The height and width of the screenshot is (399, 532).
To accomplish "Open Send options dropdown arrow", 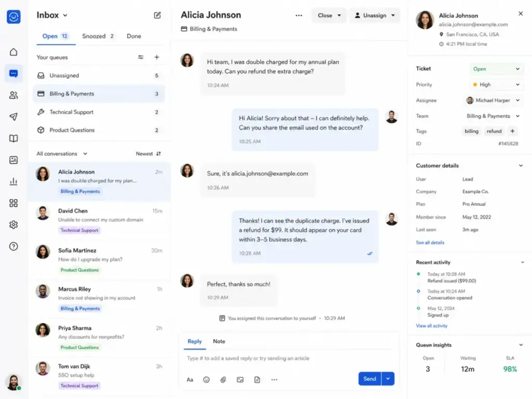I will point(388,379).
